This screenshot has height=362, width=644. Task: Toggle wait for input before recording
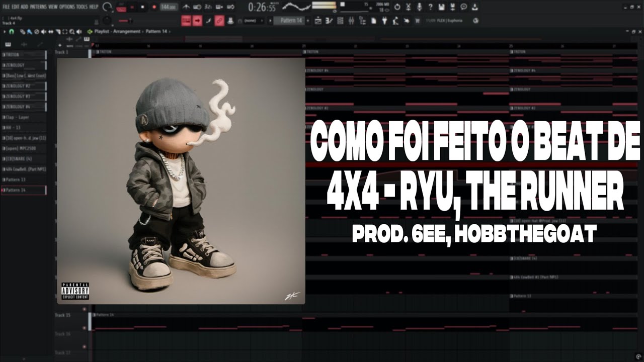point(197,7)
